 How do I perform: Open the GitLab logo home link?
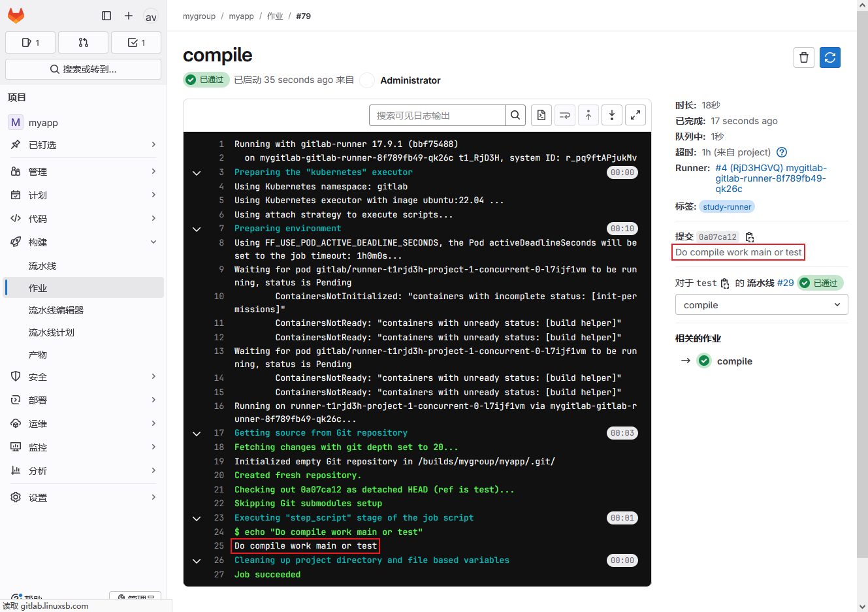pos(16,16)
